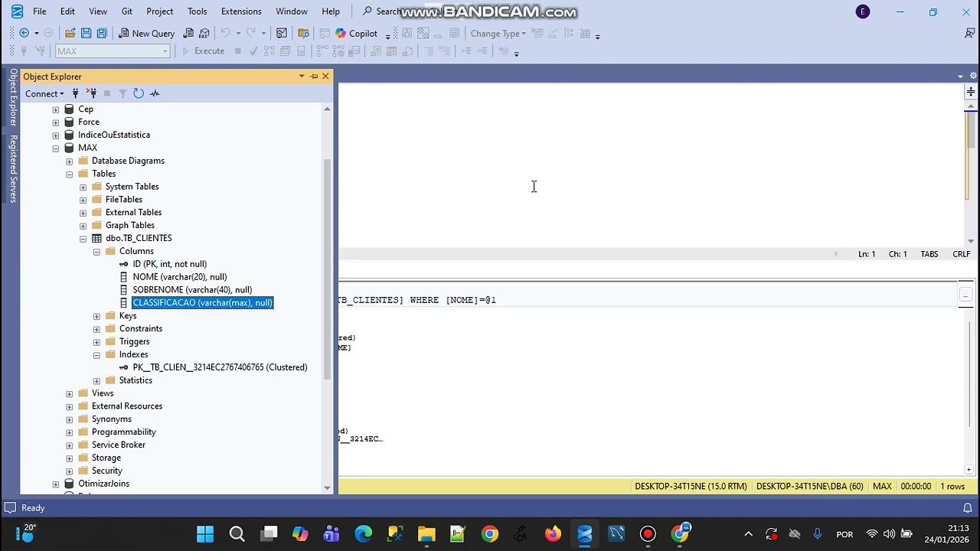Click the Filter funnel icon in Object Explorer
Screen dimensions: 980x551
tap(122, 93)
